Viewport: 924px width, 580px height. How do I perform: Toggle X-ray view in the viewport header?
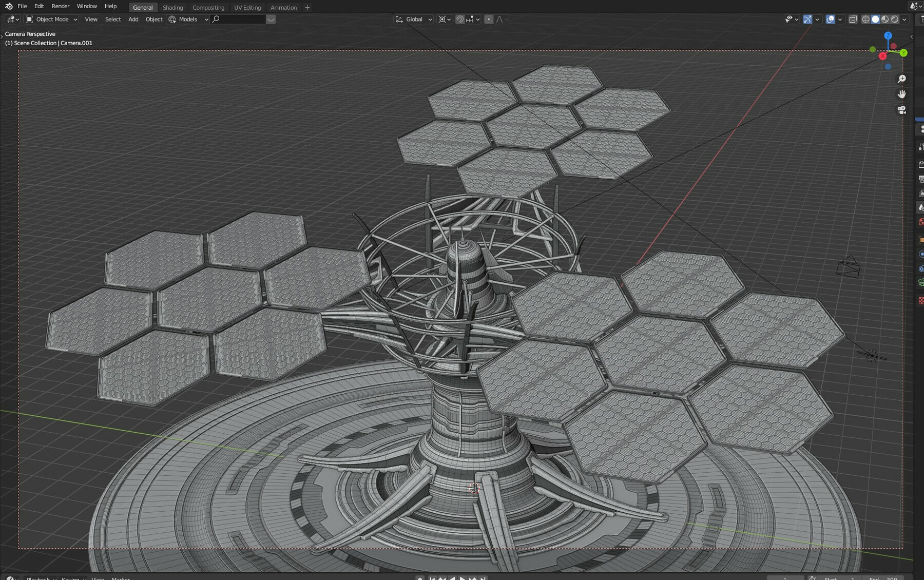(x=853, y=19)
